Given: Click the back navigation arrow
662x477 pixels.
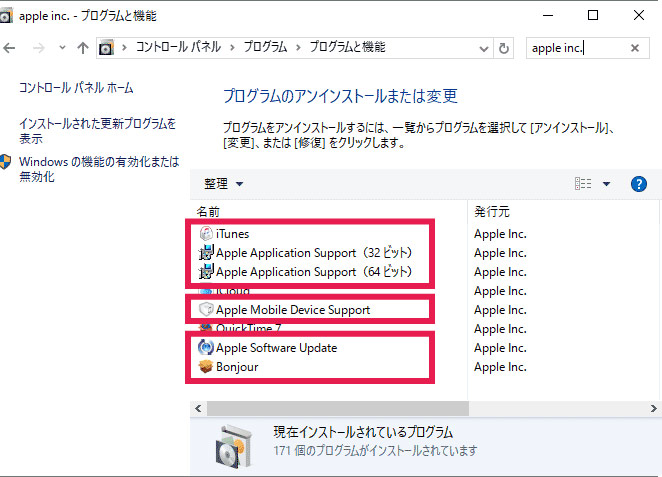Looking at the screenshot, I should coord(9,48).
